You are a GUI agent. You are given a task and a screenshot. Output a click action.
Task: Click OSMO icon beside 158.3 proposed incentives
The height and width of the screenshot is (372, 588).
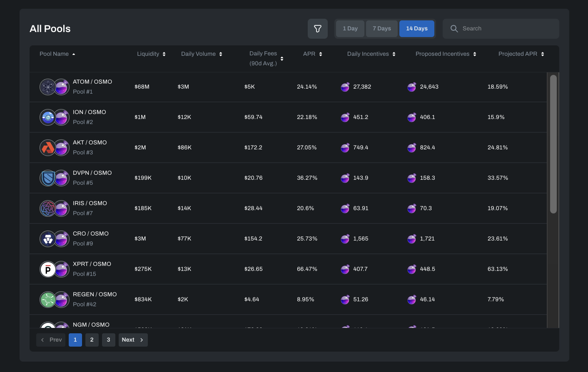pyautogui.click(x=412, y=178)
